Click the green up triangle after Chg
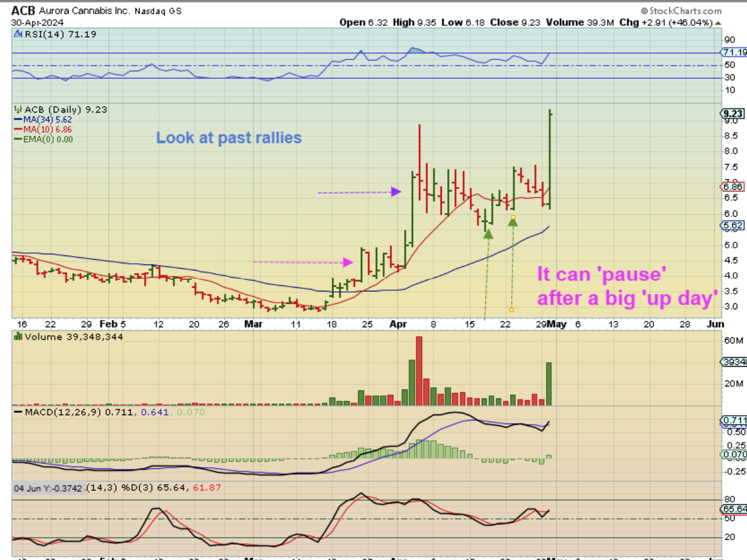Image resolution: width=747 pixels, height=560 pixels. click(x=718, y=23)
